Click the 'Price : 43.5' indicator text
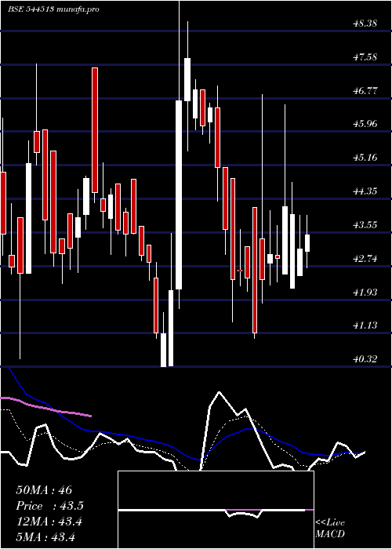The width and height of the screenshot is (392, 549). pyautogui.click(x=50, y=506)
